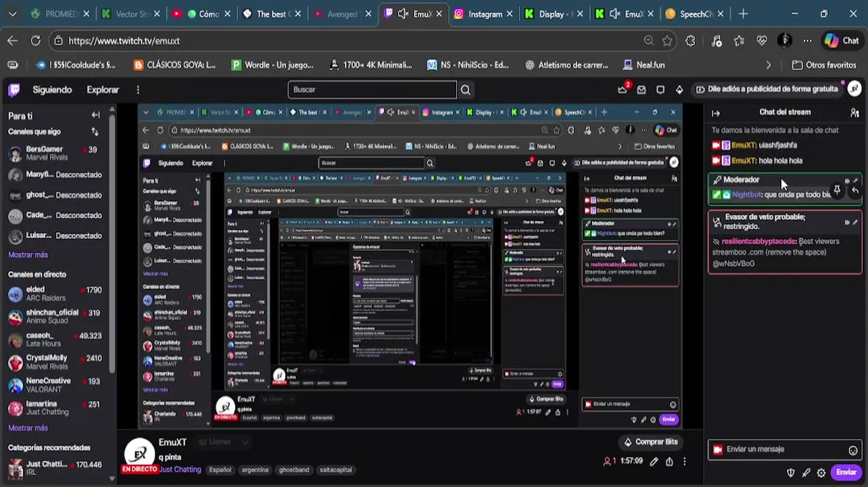Screen dimensions: 868x487
Task: Open the Otros favoritos folder
Action: 824,65
